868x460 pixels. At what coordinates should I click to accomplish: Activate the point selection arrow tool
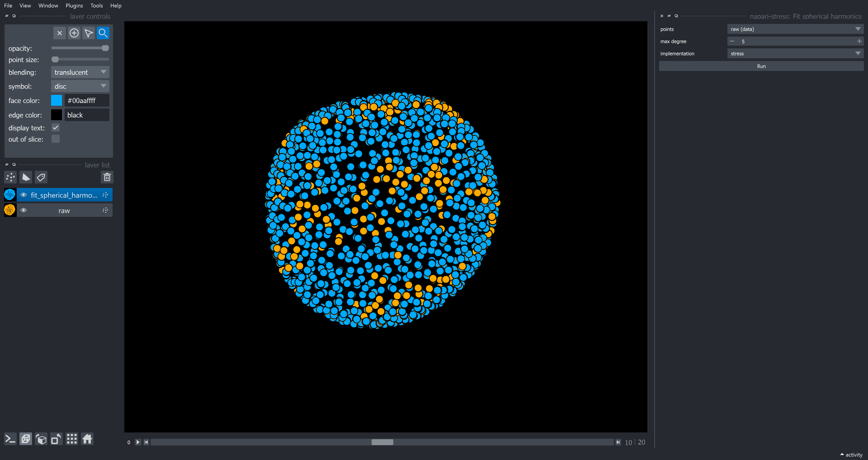pos(89,33)
